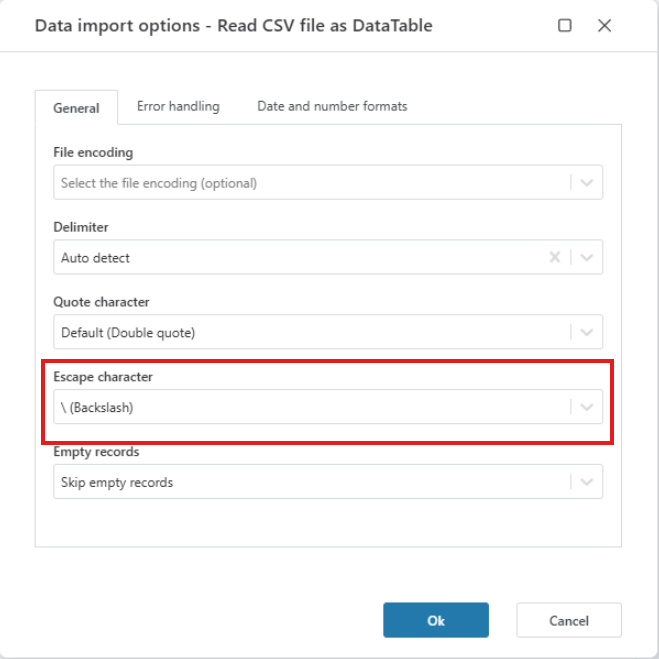Click the Auto detect delimiter field

300,258
